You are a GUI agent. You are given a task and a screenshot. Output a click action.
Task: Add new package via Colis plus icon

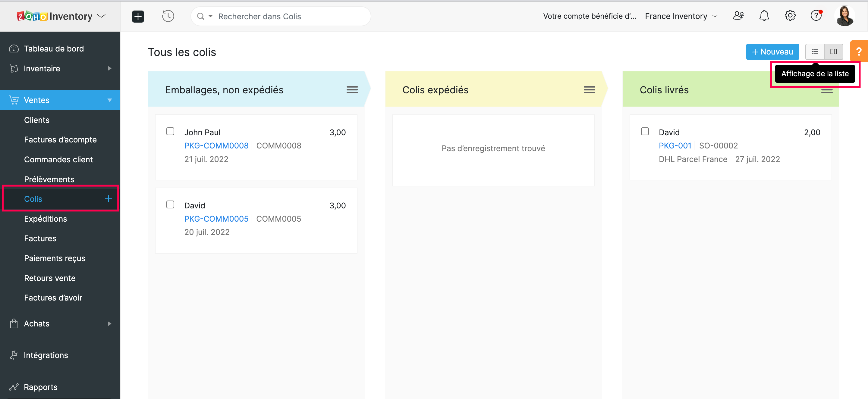[108, 199]
